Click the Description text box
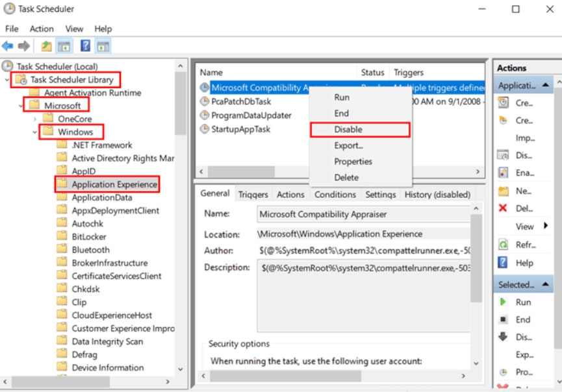 point(363,296)
